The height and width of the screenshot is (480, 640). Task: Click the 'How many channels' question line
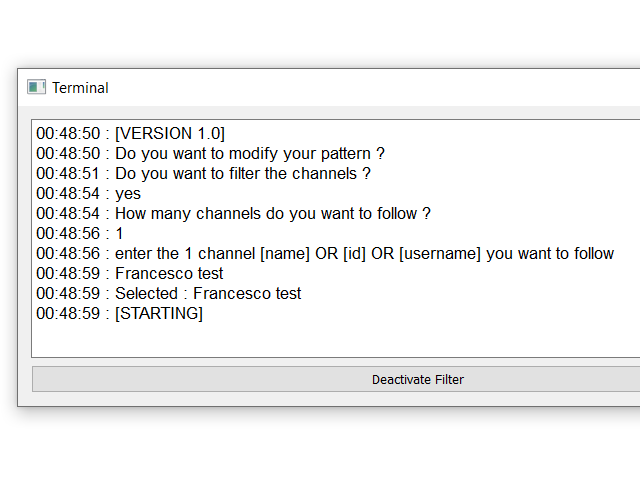[x=233, y=213]
